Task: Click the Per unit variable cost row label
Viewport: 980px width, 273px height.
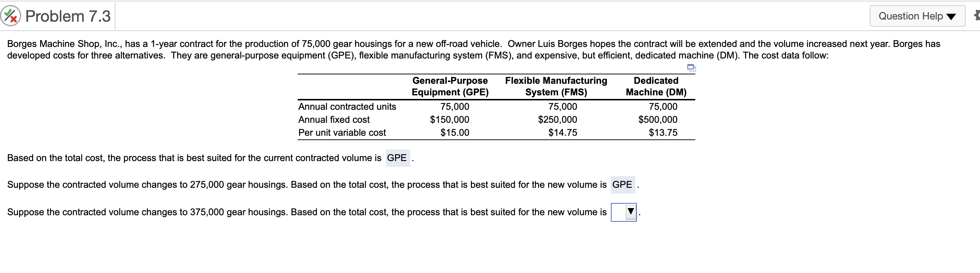Action: (342, 133)
